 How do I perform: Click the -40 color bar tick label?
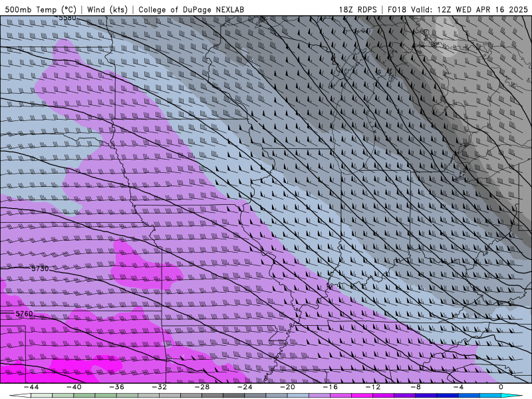point(74,387)
